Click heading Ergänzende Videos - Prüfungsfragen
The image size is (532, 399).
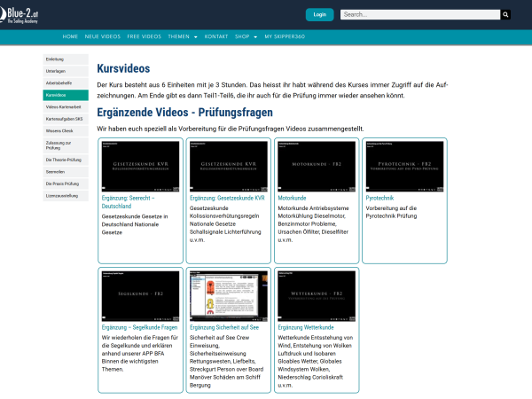(185, 113)
